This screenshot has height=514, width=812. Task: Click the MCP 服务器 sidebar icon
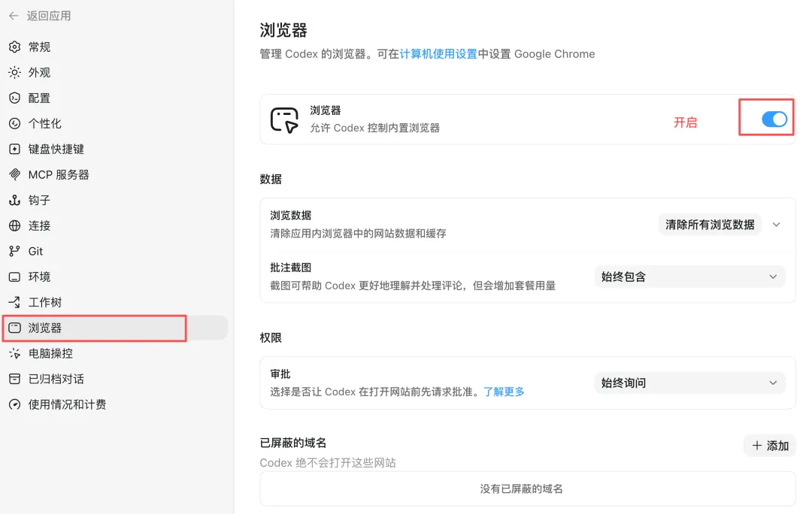click(14, 174)
